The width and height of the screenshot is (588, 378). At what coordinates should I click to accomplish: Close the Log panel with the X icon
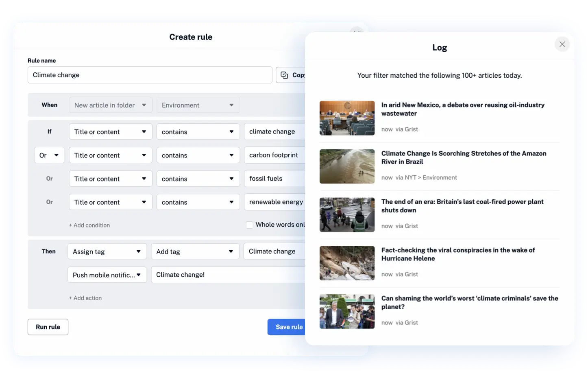562,44
